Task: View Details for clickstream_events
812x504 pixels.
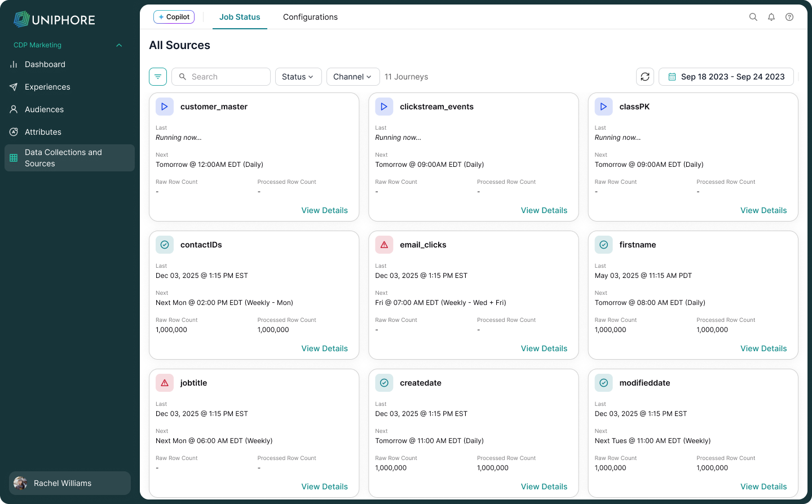Action: pyautogui.click(x=544, y=210)
